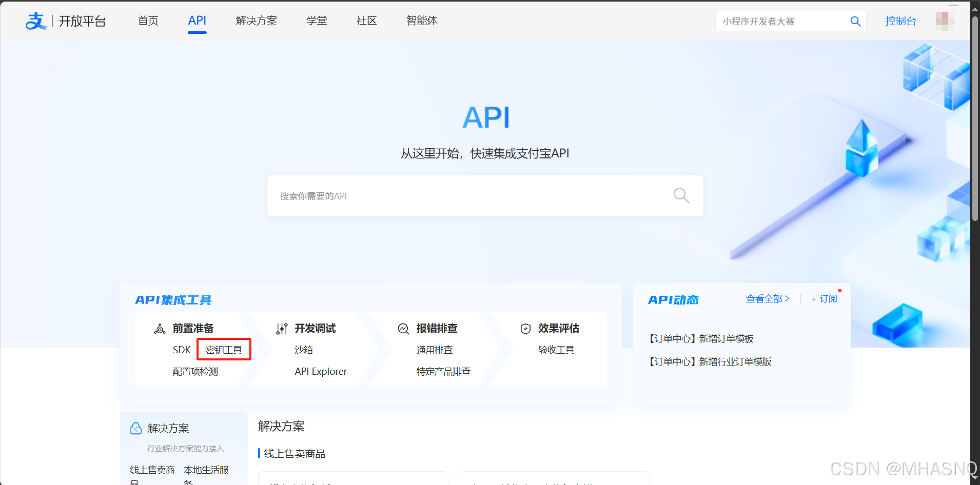
Task: Click the 解决方案 cloud icon in sidebar
Action: 136,428
